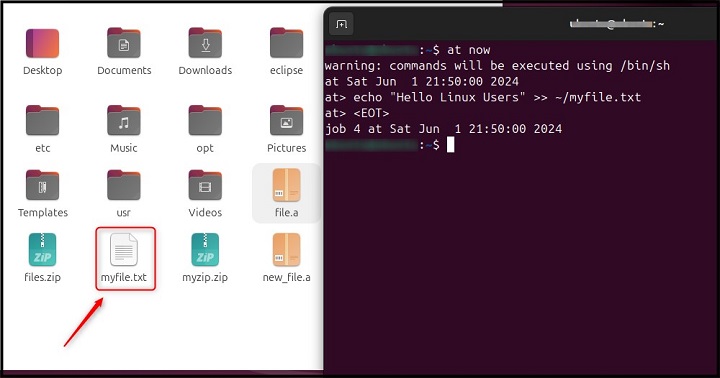Click the 'Desktop' folder label

pos(43,70)
